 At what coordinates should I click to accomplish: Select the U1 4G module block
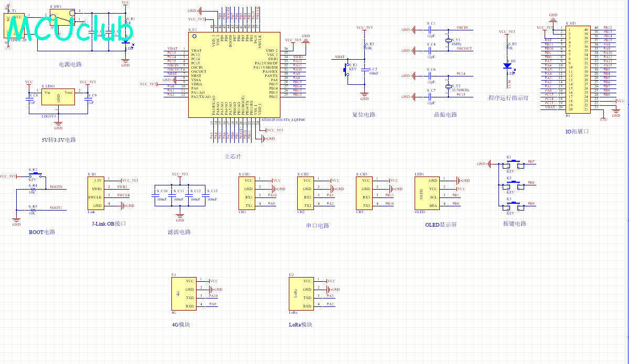click(x=185, y=294)
